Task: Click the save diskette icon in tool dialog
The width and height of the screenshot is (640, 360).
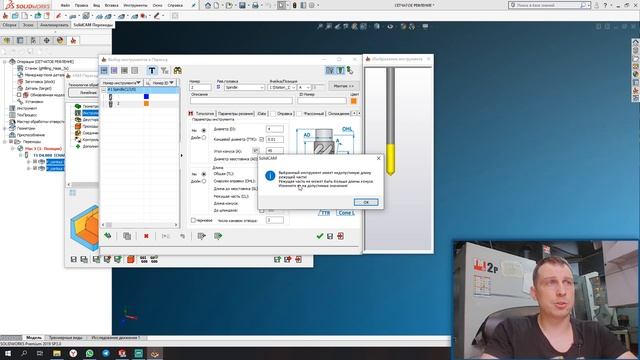Action: pos(330,236)
